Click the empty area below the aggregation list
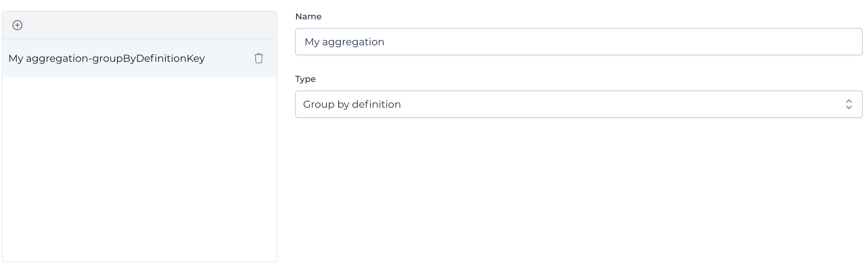This screenshot has height=273, width=868. [x=139, y=169]
